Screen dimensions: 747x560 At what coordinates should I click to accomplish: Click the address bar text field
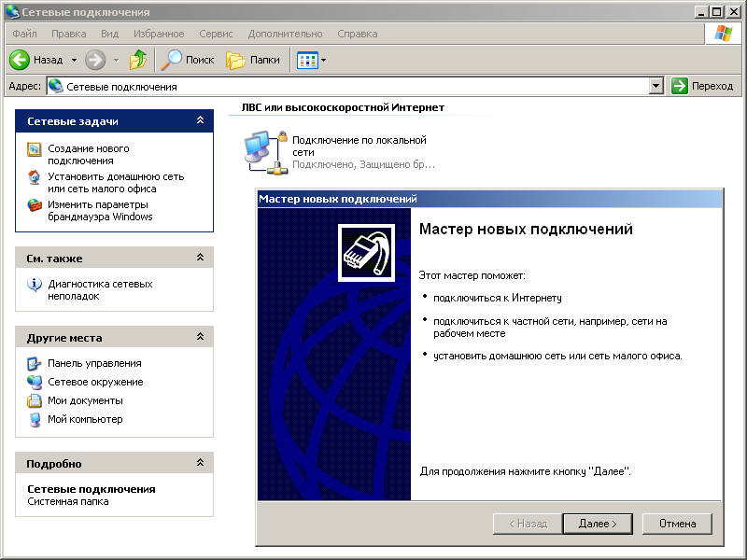click(355, 86)
